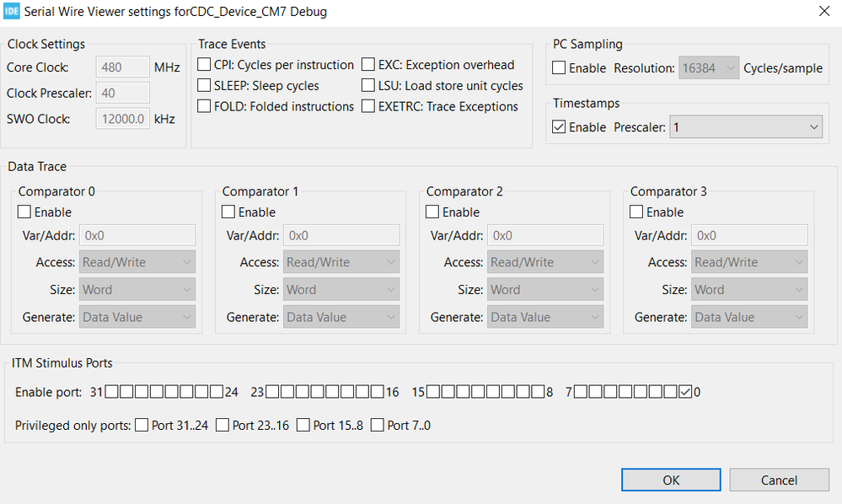Enable Comparator 3 checkbox
Viewport: 842px width, 504px height.
tap(636, 212)
